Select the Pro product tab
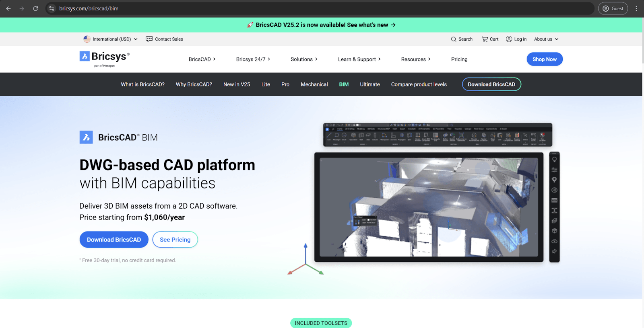 click(x=285, y=84)
